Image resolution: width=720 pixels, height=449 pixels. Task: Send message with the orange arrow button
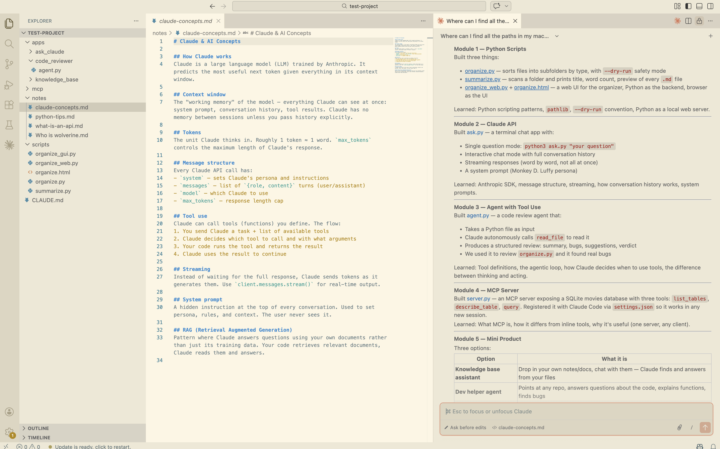(x=705, y=427)
